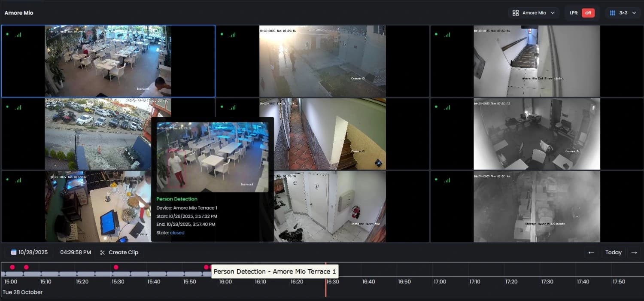Select the first red event marker near 15:00
Screen dimensions: 644x301
click(x=12, y=267)
